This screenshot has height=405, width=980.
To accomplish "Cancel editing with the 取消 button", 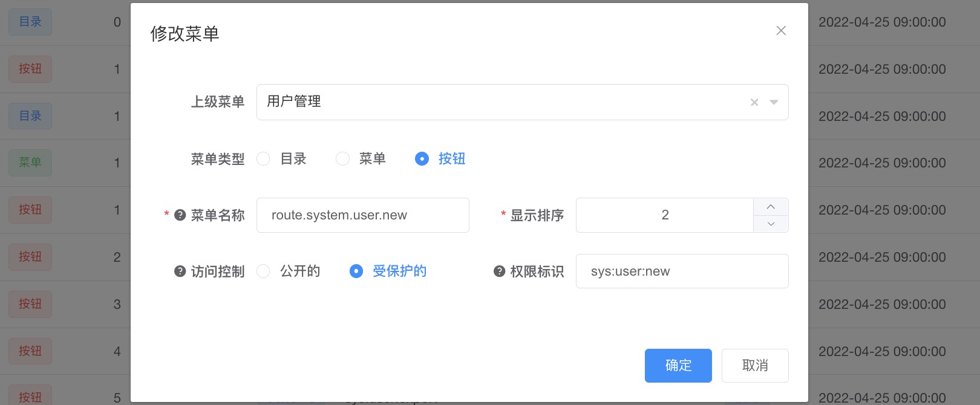I will tap(755, 366).
